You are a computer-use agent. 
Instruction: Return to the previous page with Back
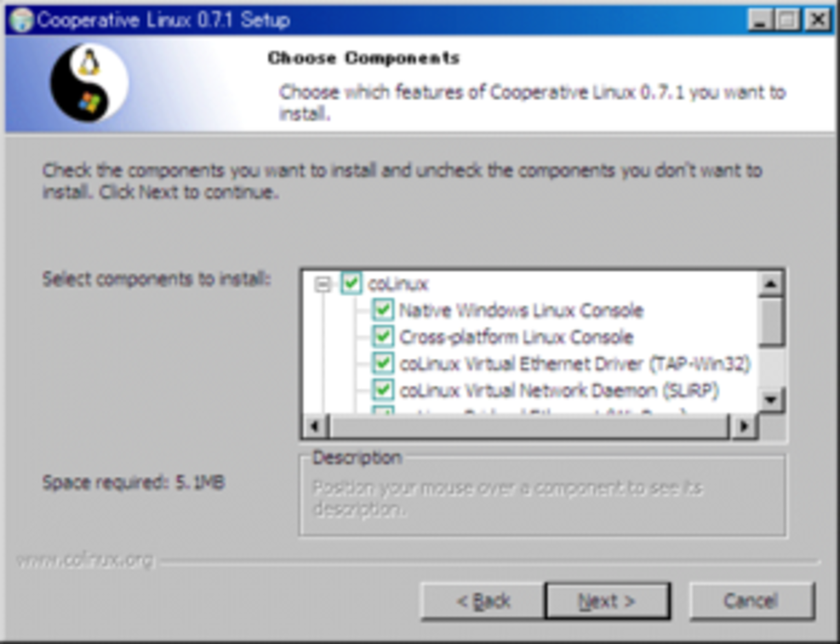click(483, 601)
